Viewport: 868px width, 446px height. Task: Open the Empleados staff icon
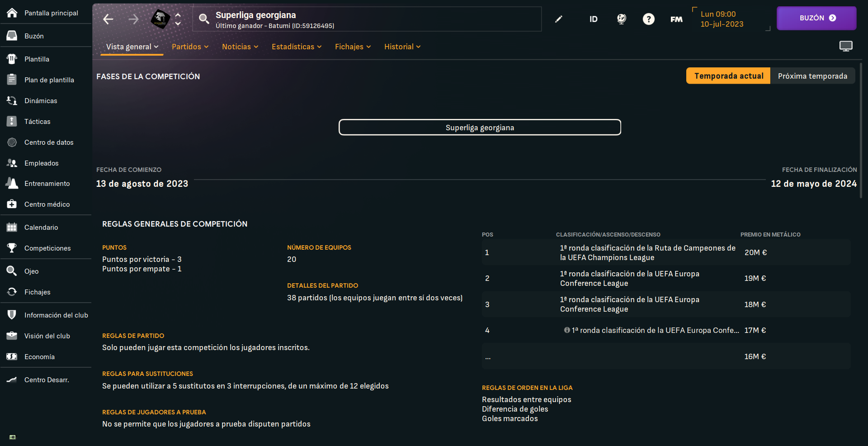(x=12, y=163)
